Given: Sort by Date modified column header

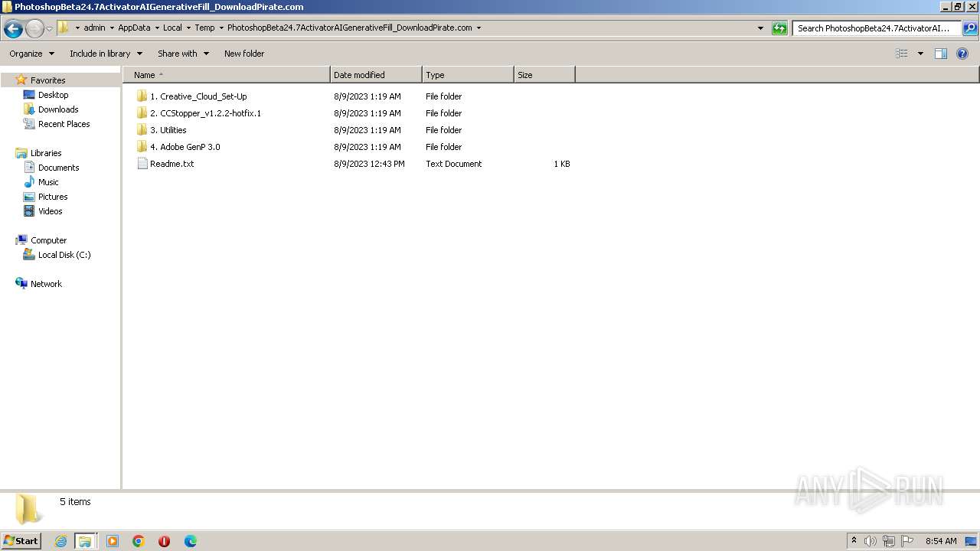Looking at the screenshot, I should 376,75.
